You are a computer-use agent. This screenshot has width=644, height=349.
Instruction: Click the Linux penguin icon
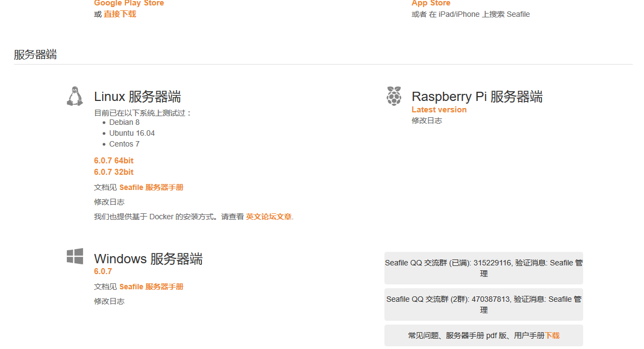click(75, 96)
